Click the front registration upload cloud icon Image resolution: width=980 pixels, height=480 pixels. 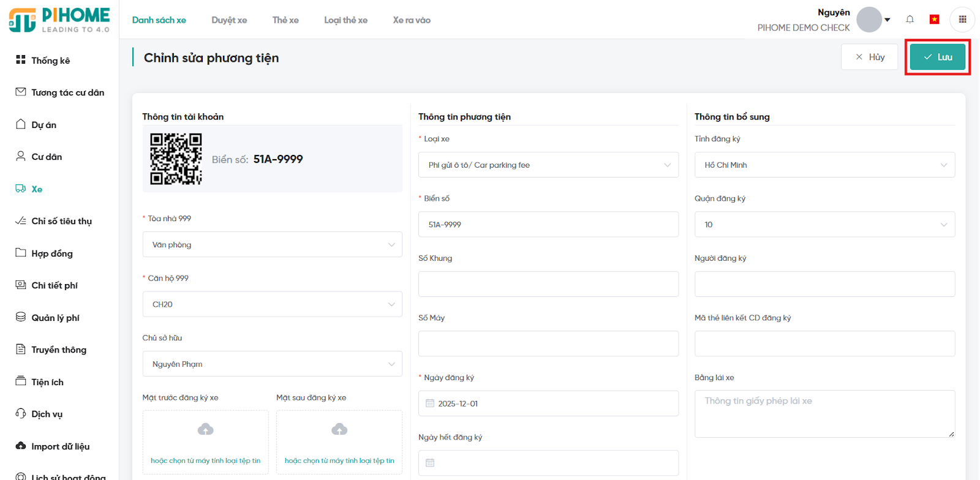(x=206, y=429)
